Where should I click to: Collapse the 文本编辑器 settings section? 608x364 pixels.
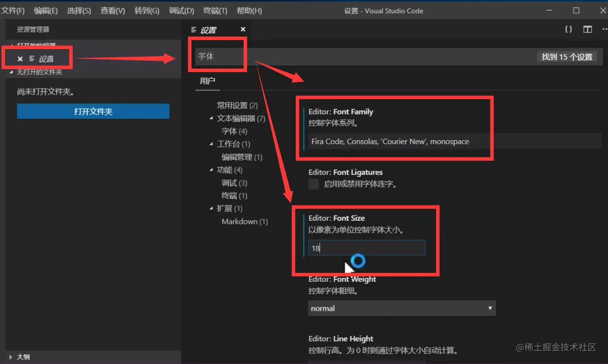[x=211, y=118]
